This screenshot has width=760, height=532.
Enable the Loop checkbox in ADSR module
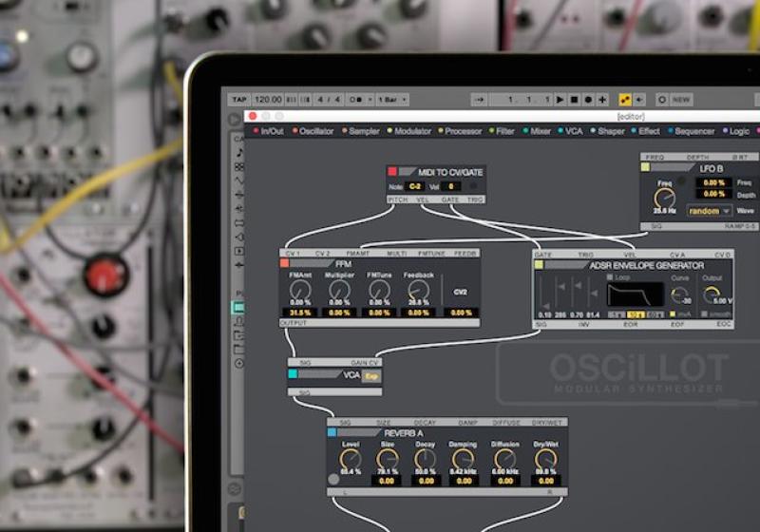tap(610, 277)
